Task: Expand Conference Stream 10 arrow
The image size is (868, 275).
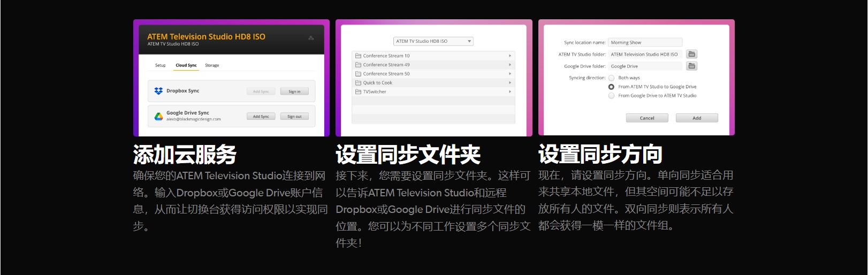Action: pyautogui.click(x=510, y=56)
